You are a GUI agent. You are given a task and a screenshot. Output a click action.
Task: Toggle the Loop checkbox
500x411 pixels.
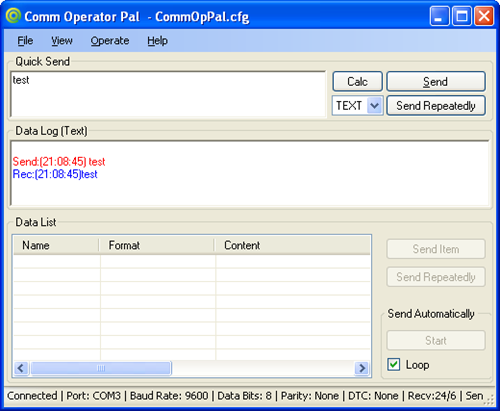[x=394, y=364]
